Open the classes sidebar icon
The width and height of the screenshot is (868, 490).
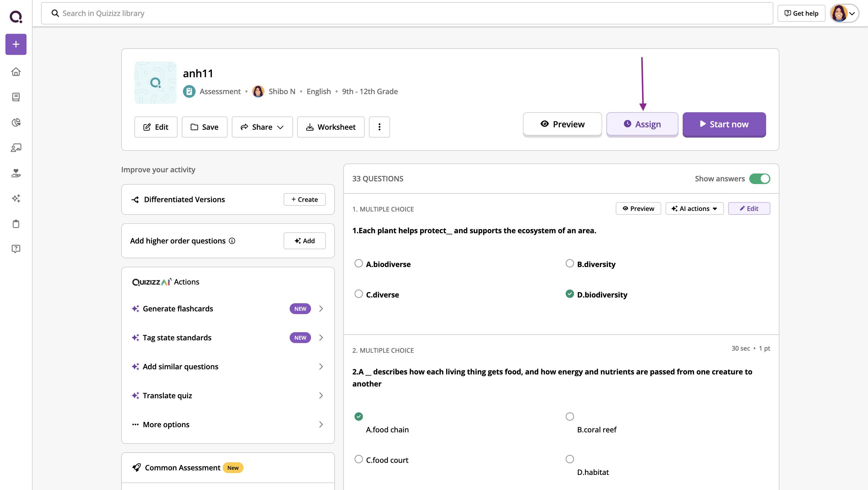[x=16, y=148]
